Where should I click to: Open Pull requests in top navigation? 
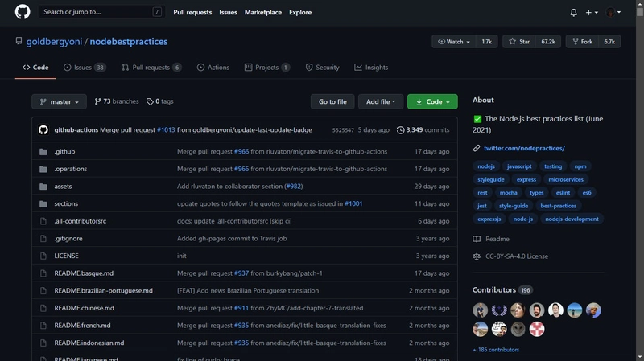coord(192,12)
